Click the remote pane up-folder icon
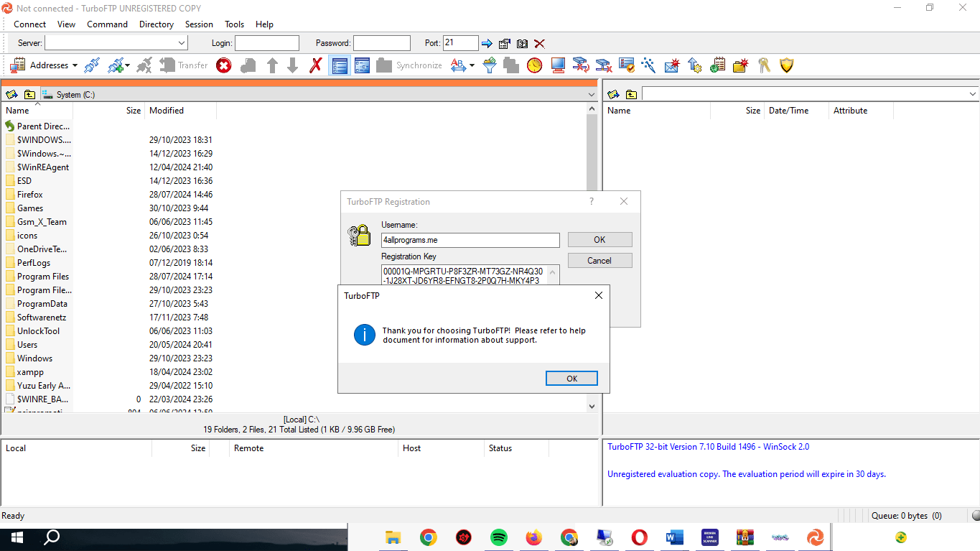This screenshot has height=551, width=980. click(x=631, y=94)
